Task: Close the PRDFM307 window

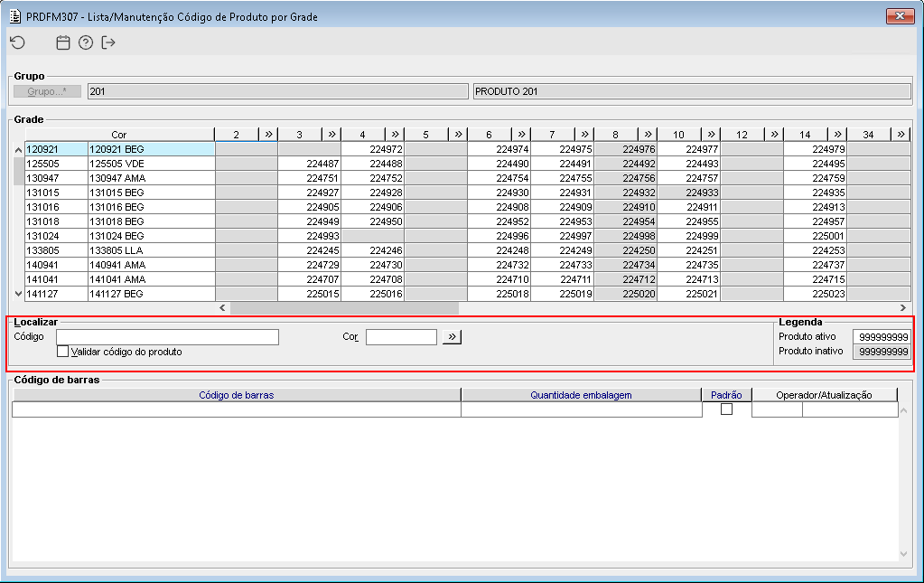Action: pos(900,16)
